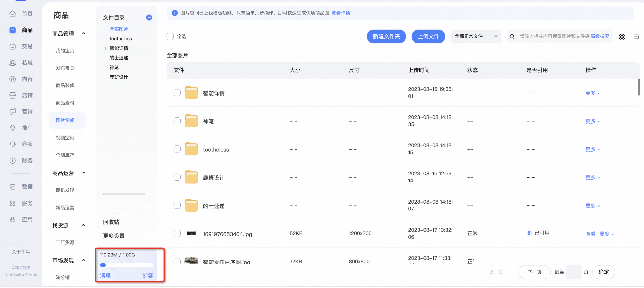Open 更多 menu for 神笔 row

pos(593,121)
